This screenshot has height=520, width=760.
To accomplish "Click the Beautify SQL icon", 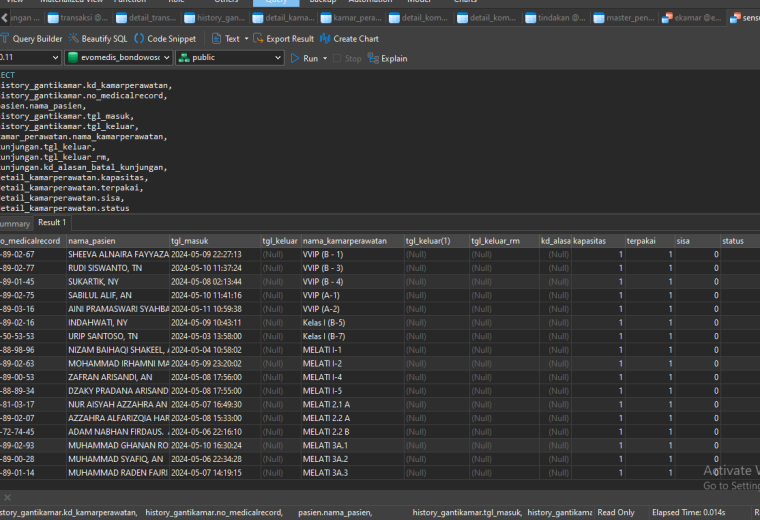I will point(73,38).
